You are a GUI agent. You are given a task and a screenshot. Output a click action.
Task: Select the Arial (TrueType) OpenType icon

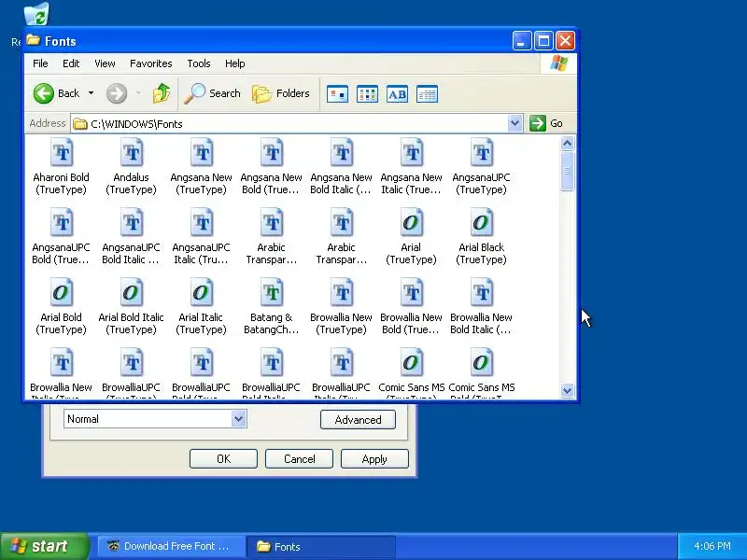(412, 223)
